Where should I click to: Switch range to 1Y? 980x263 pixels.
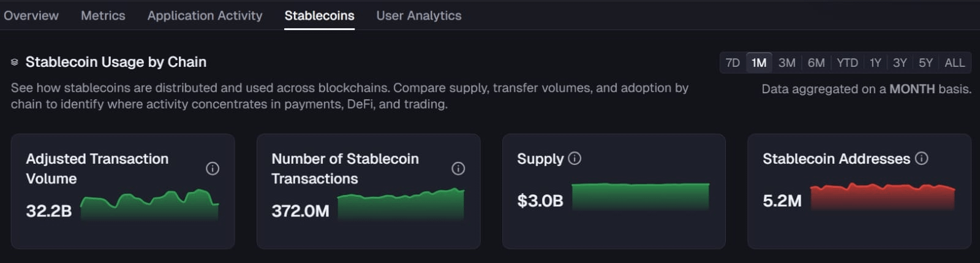pyautogui.click(x=875, y=63)
